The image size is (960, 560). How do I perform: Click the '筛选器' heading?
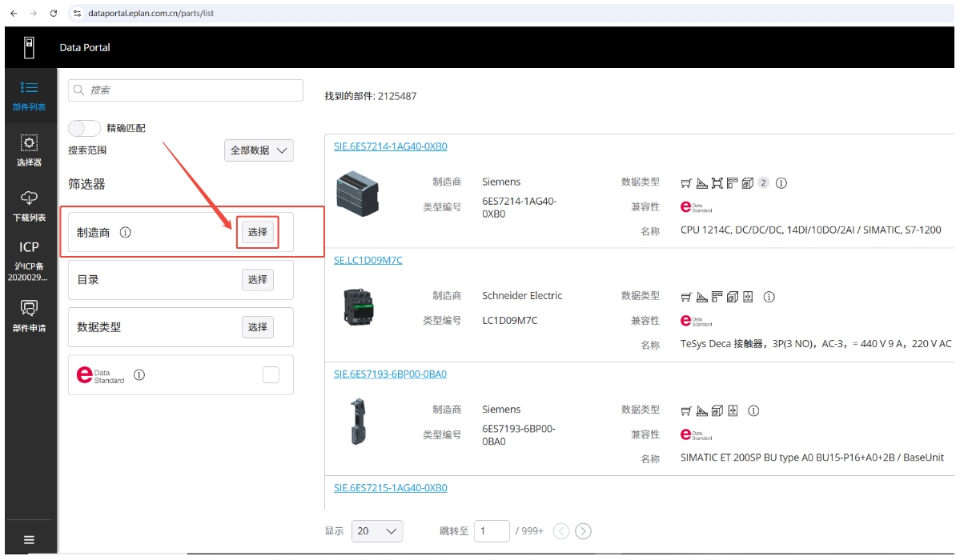[x=86, y=184]
